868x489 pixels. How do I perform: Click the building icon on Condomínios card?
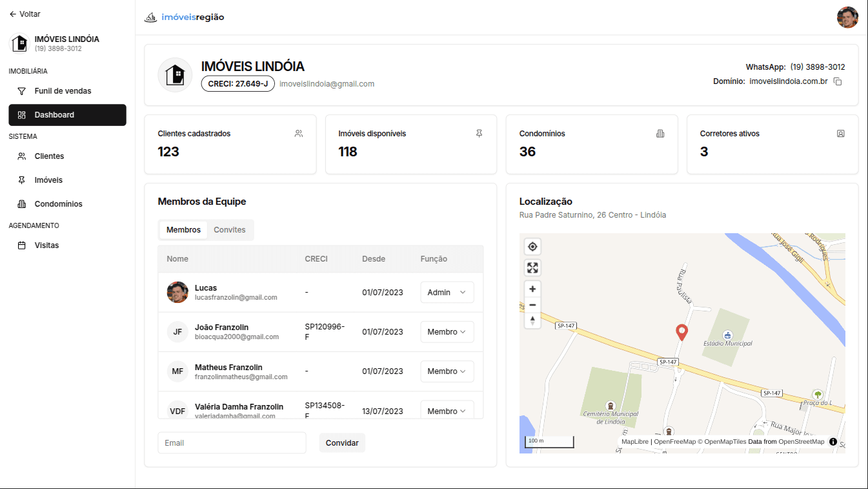click(660, 134)
